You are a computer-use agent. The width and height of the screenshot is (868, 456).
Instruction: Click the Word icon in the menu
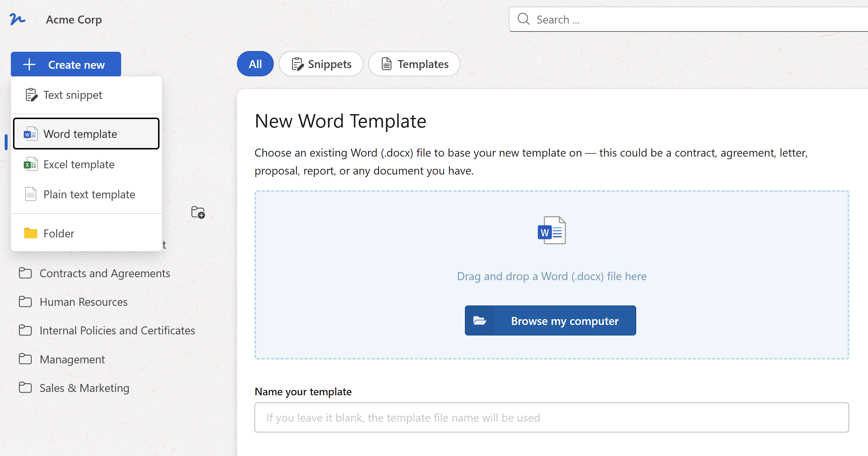tap(30, 134)
